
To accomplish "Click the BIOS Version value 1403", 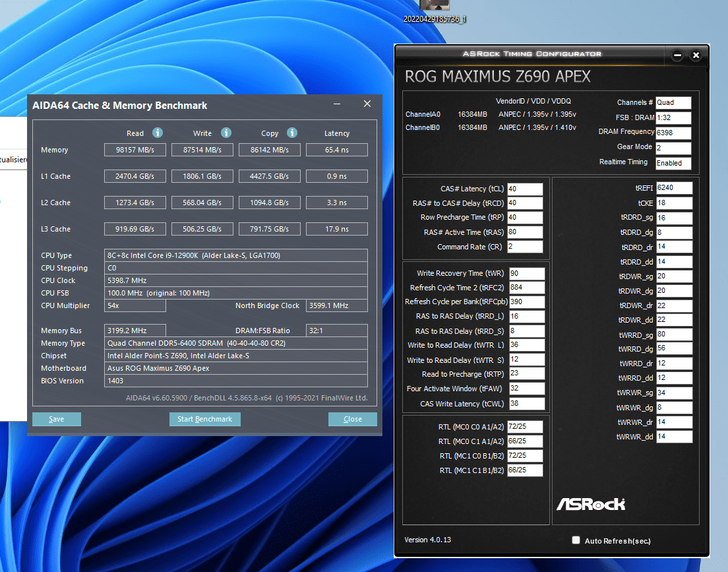I will coord(236,381).
